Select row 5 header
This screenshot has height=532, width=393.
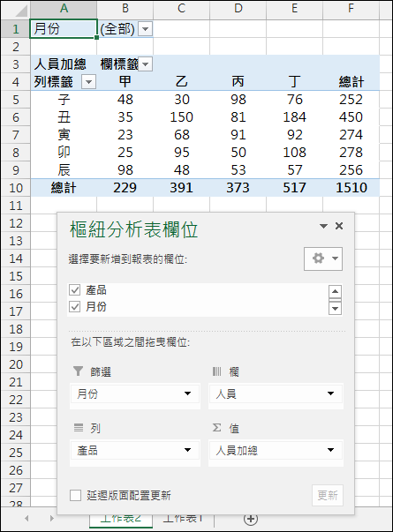click(x=15, y=100)
